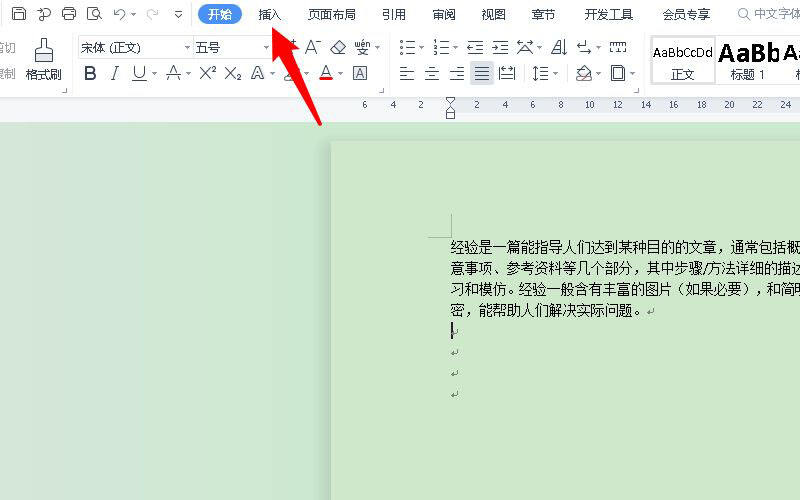Toggle distributed alignment

pos(507,73)
